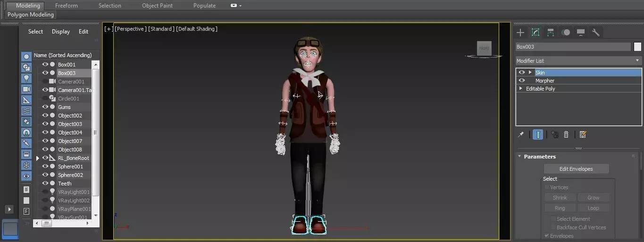Click the ViewCube in the viewport
Viewport: 644px width, 242px height.
coord(484,48)
